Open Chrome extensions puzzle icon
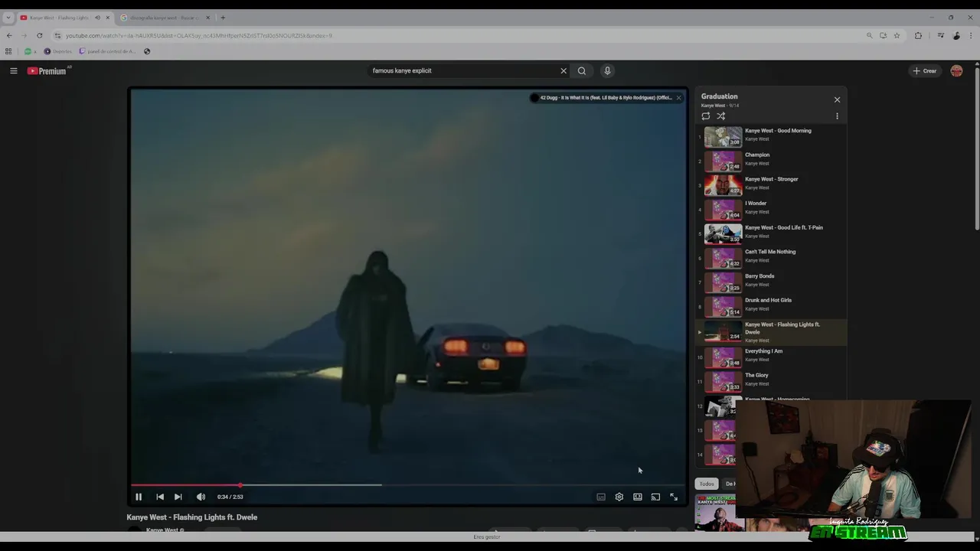The height and width of the screenshot is (551, 980). [x=919, y=35]
